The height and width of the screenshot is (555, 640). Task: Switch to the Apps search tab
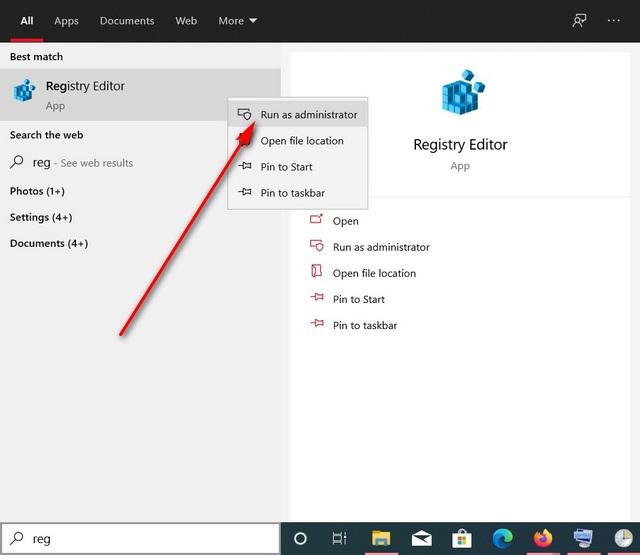pyautogui.click(x=66, y=21)
